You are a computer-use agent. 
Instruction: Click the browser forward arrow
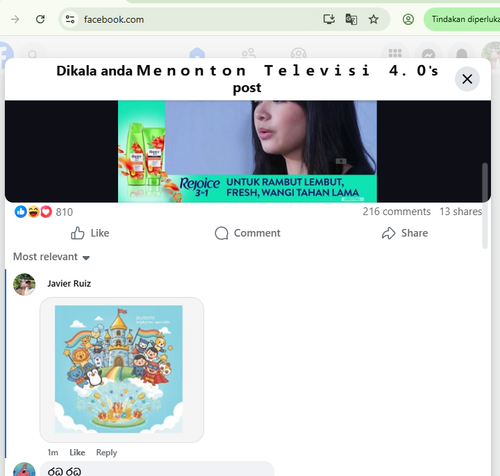[x=15, y=19]
